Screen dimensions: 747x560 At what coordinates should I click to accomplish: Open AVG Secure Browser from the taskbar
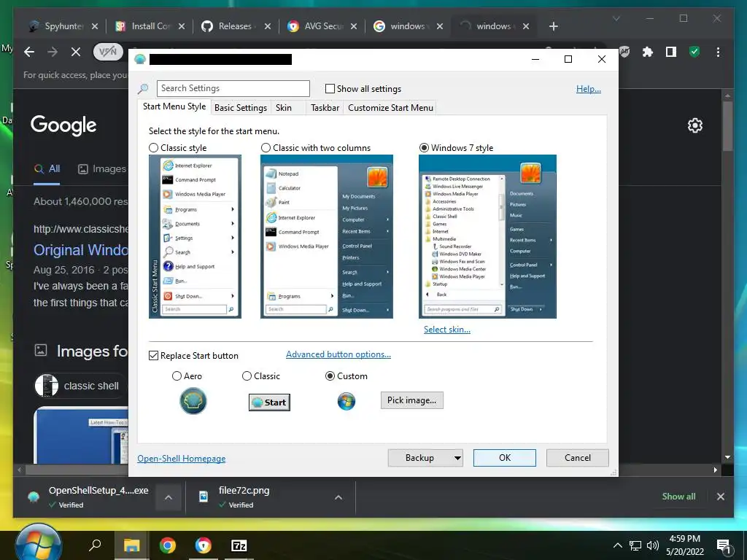203,545
